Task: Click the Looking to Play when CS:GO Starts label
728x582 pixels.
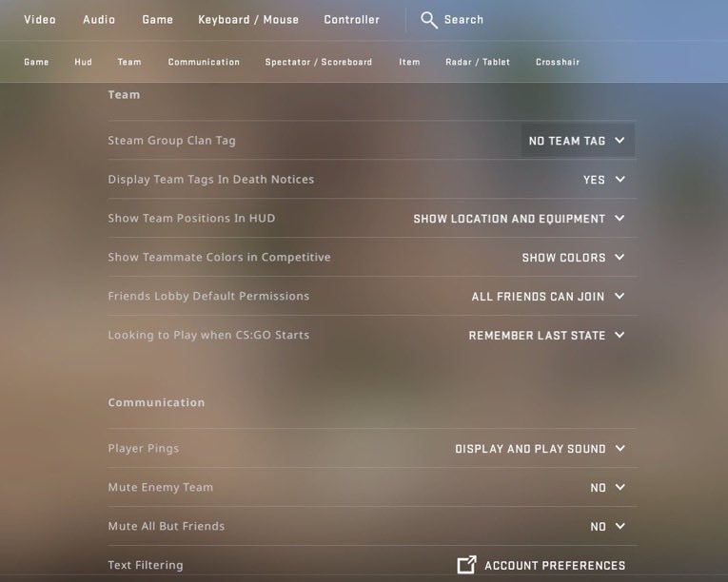Action: [208, 335]
